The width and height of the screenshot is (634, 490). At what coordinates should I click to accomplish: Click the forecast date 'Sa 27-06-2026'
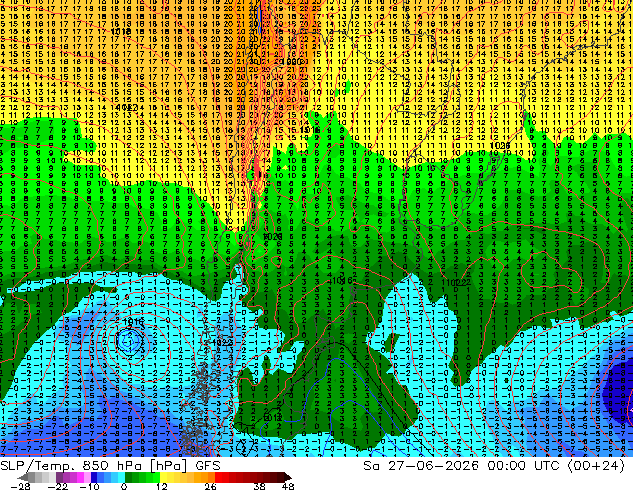click(x=421, y=466)
